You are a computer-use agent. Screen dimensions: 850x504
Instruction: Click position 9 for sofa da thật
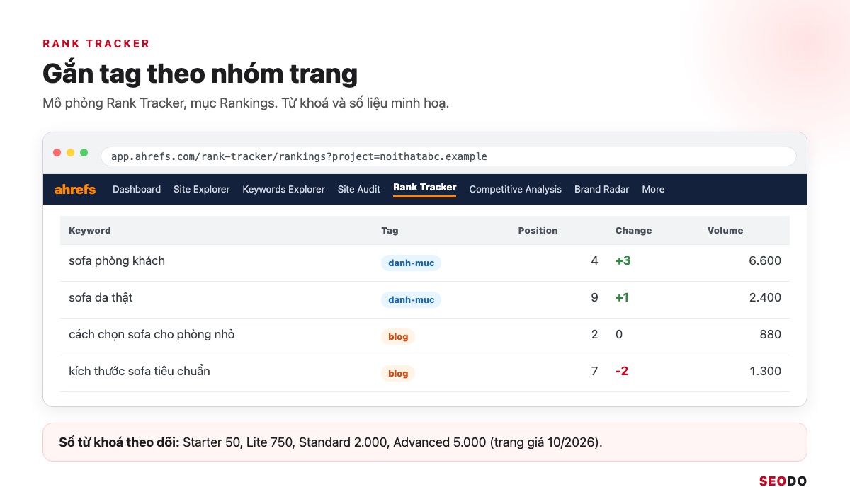[x=594, y=297]
